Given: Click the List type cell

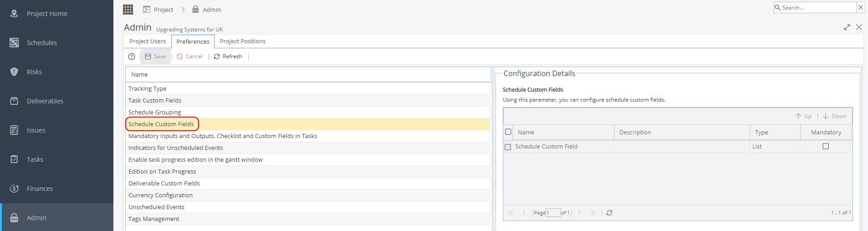Looking at the screenshot, I should tap(775, 146).
